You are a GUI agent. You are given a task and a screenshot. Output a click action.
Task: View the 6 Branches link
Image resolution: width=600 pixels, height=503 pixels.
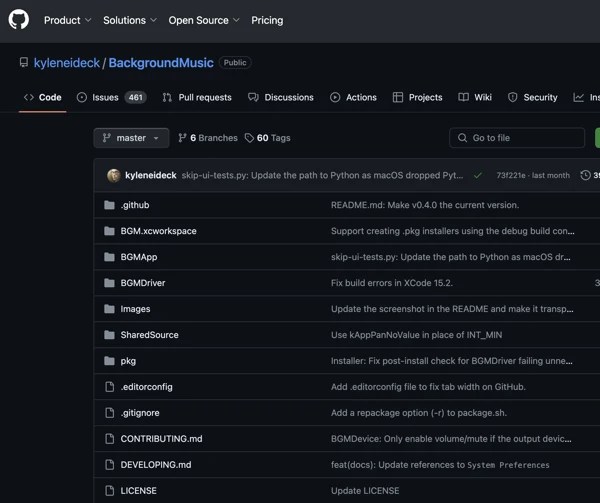[x=208, y=138]
